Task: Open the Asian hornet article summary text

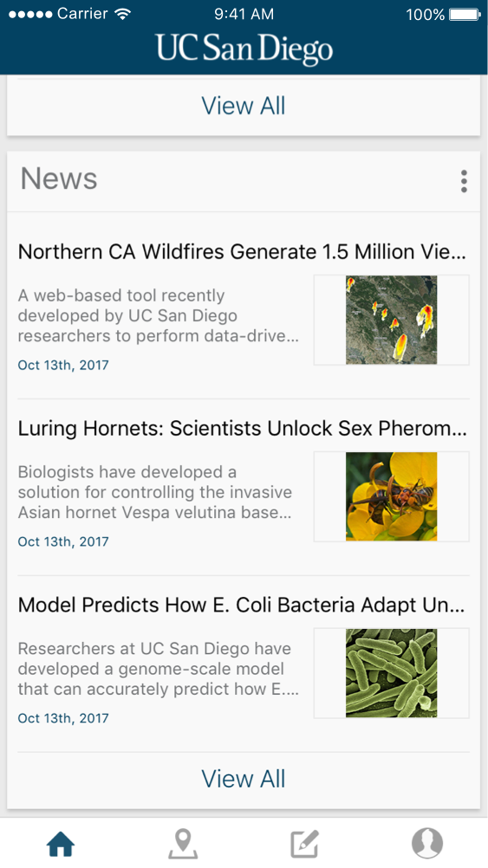Action: click(x=155, y=492)
